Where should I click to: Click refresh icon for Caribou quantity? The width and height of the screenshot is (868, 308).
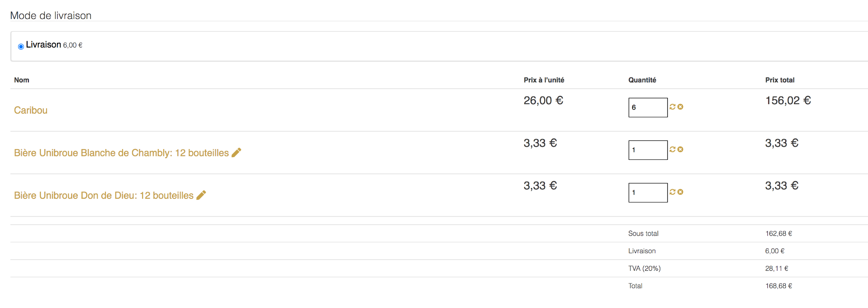click(673, 107)
